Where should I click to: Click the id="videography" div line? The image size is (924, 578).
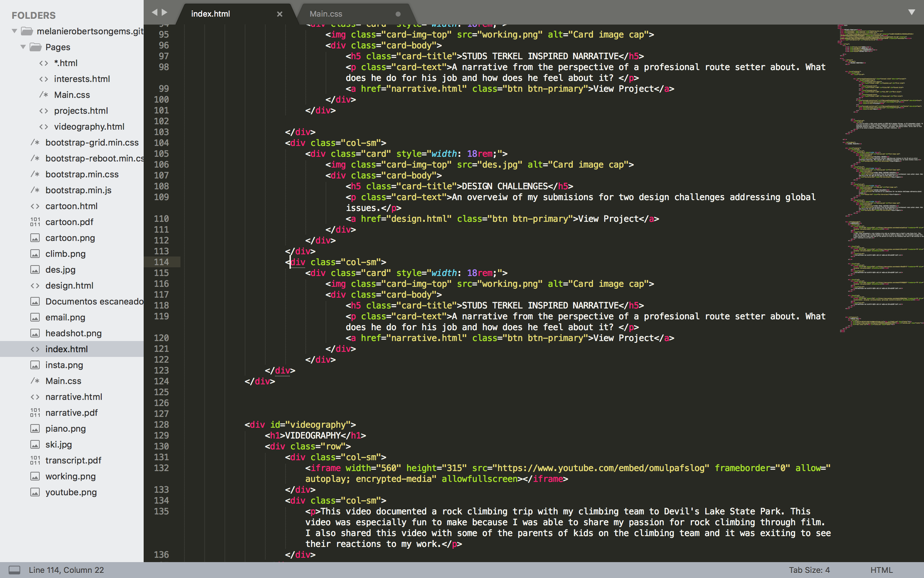point(300,424)
